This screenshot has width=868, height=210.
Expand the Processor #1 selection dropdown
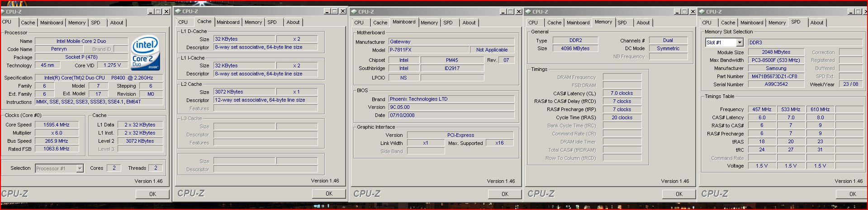pyautogui.click(x=80, y=168)
